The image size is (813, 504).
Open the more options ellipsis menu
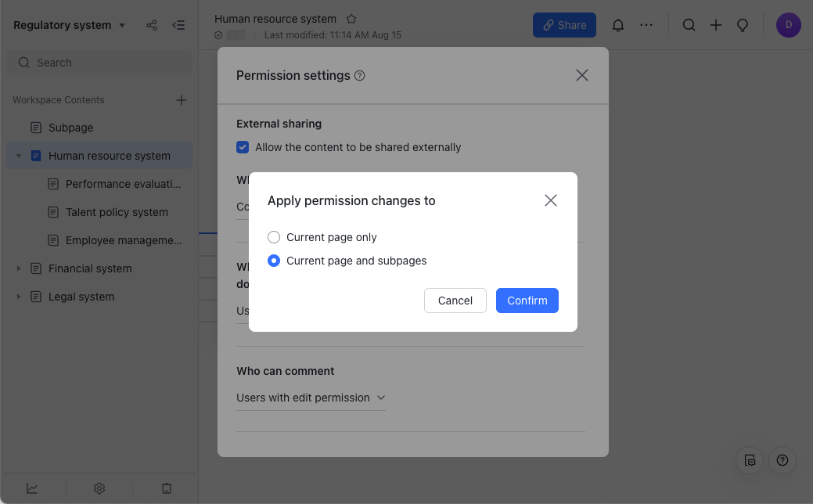pyautogui.click(x=646, y=25)
